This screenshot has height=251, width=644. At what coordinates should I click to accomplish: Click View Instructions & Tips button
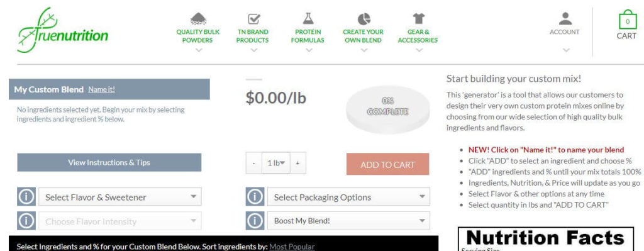[x=109, y=162]
